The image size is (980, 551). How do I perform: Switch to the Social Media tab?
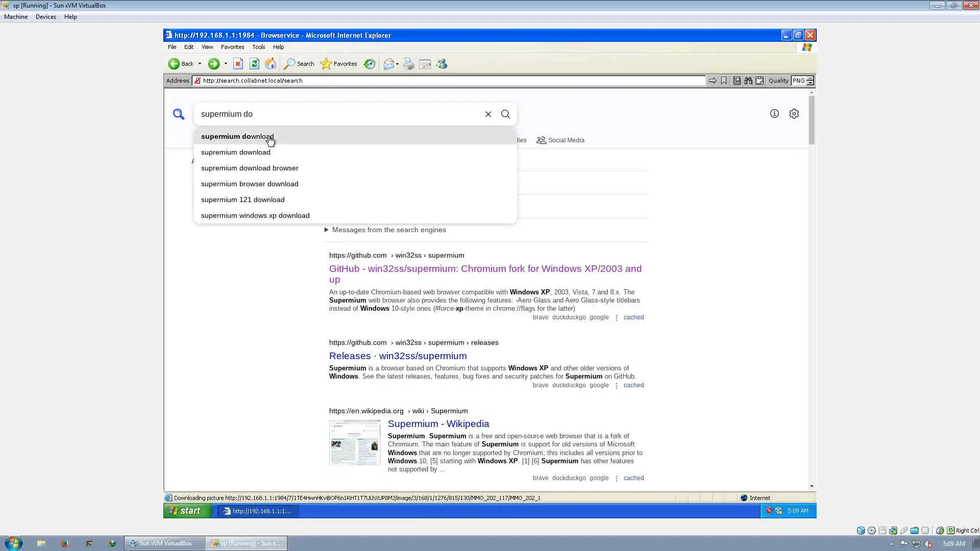[560, 140]
